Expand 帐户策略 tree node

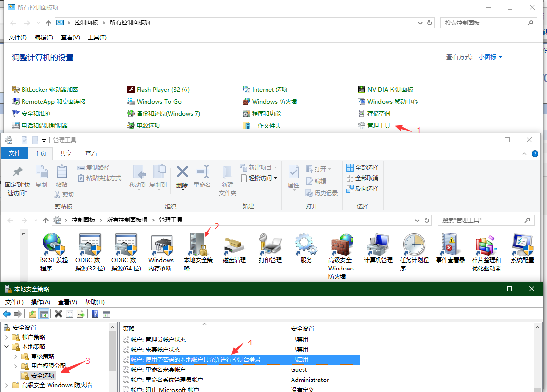(x=7, y=337)
